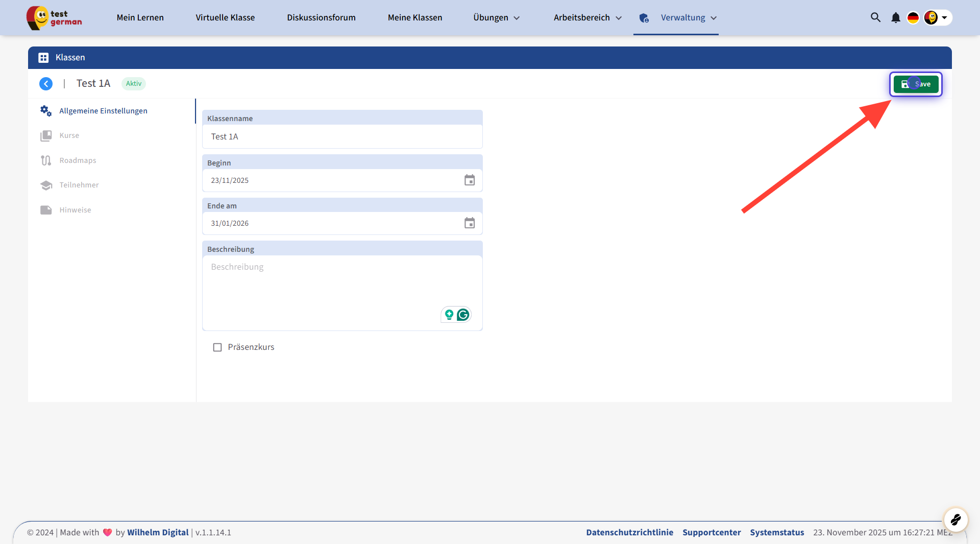This screenshot has width=980, height=544.
Task: Click the German flag language icon
Action: click(913, 18)
